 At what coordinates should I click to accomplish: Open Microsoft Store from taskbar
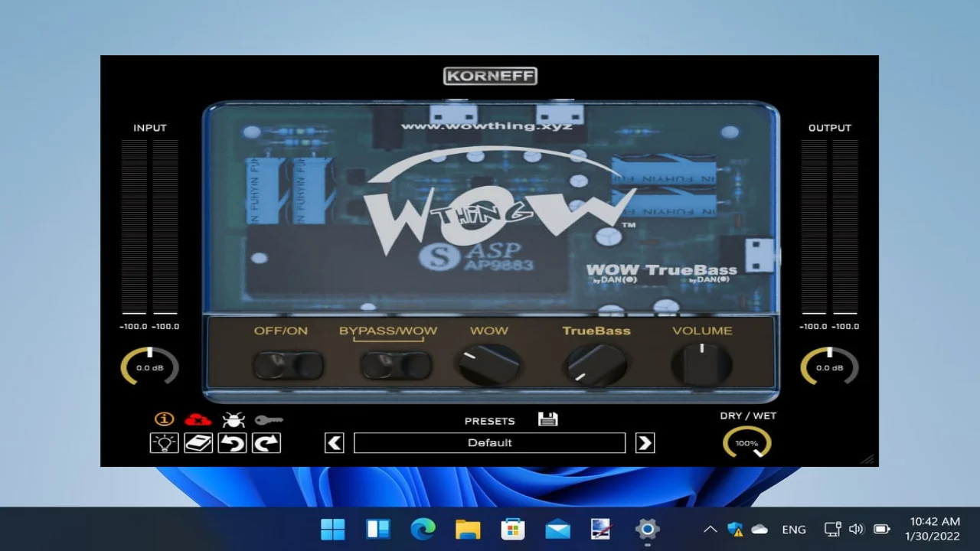[x=512, y=529]
